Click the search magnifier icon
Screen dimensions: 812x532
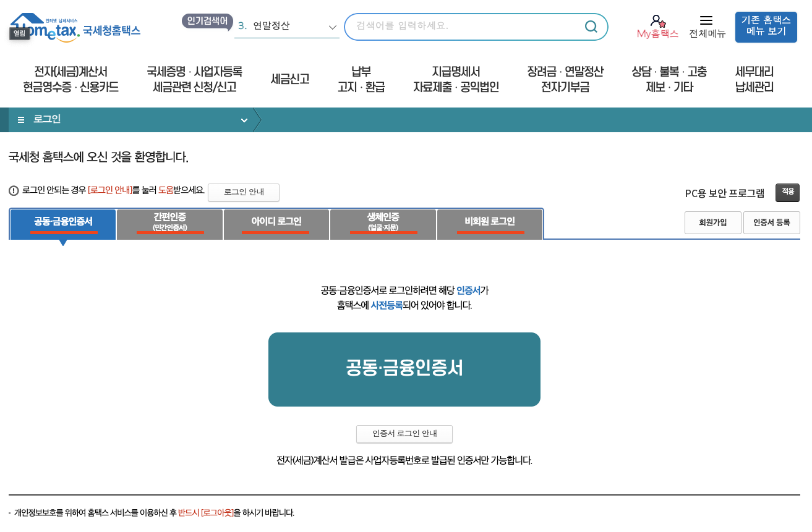click(591, 27)
